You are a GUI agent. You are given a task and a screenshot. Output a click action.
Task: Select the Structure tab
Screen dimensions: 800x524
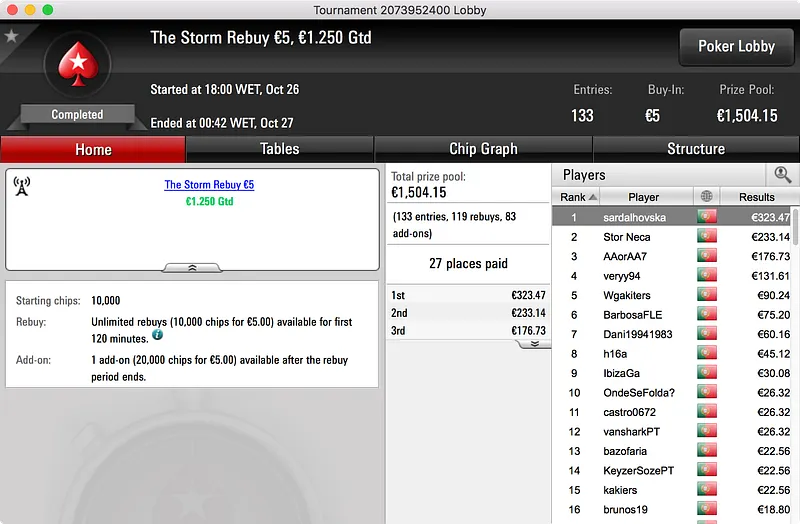(x=696, y=149)
